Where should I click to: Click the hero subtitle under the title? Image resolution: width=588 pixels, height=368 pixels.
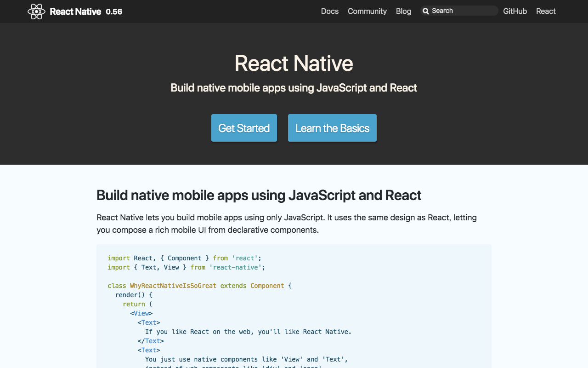(294, 88)
